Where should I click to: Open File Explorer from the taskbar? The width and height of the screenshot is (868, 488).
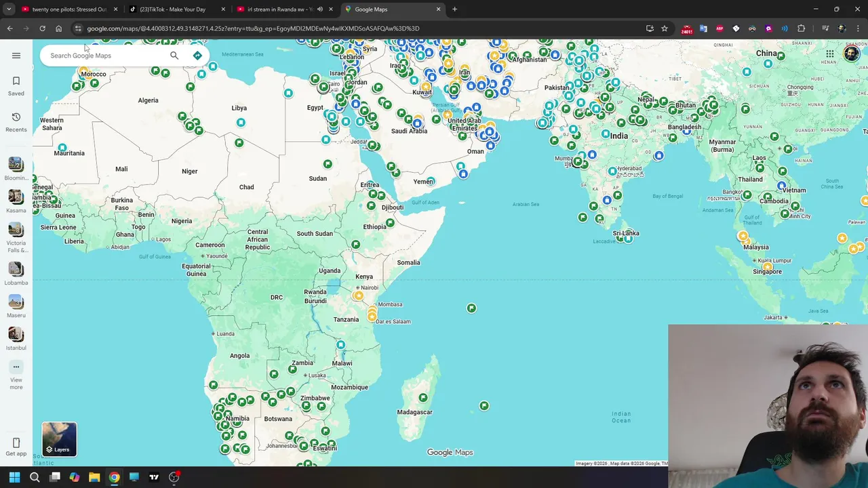(94, 477)
